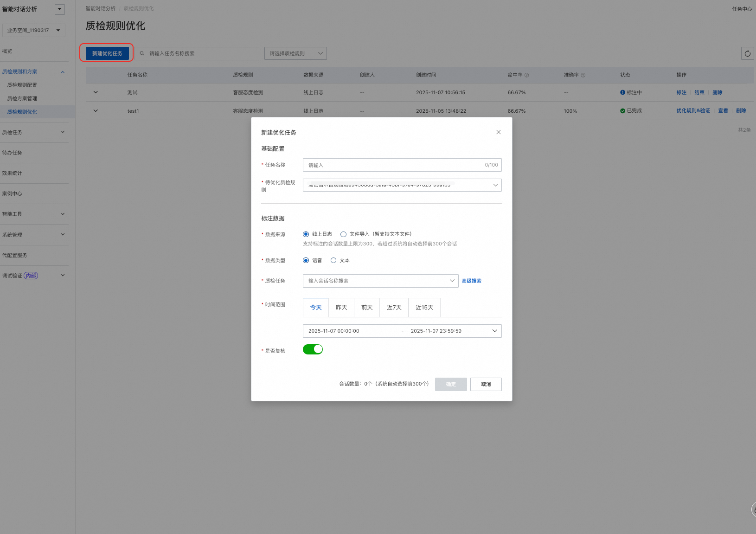Image resolution: width=756 pixels, height=534 pixels.
Task: Open the 待优化质检规则 dropdown
Action: 402,185
